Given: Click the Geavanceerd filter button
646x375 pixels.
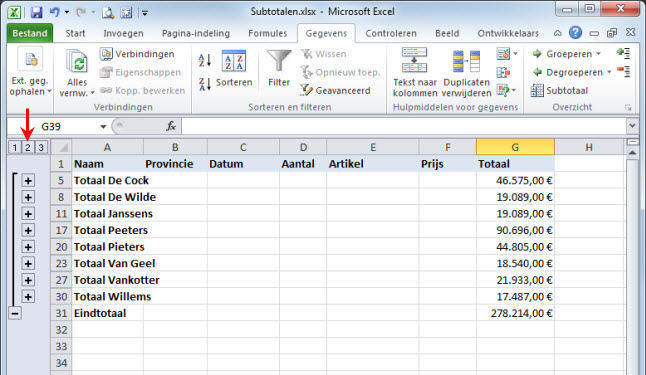Looking at the screenshot, I should tap(335, 90).
